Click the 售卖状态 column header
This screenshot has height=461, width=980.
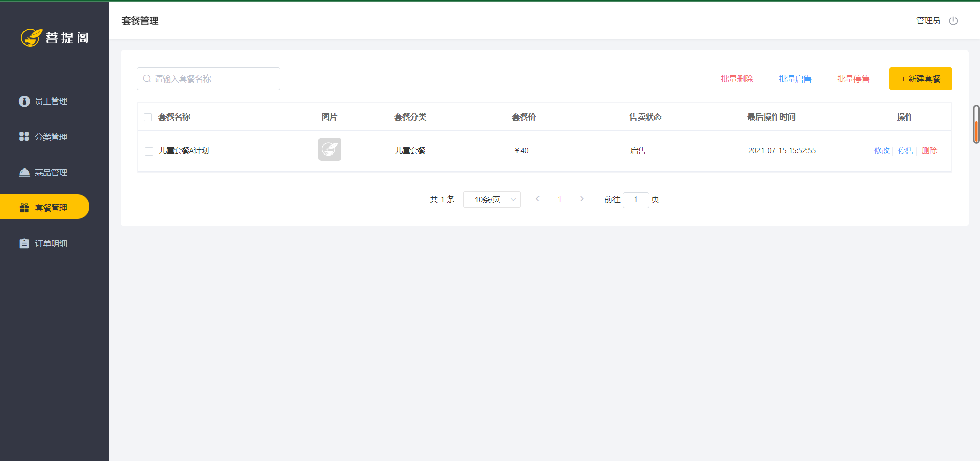(x=646, y=117)
